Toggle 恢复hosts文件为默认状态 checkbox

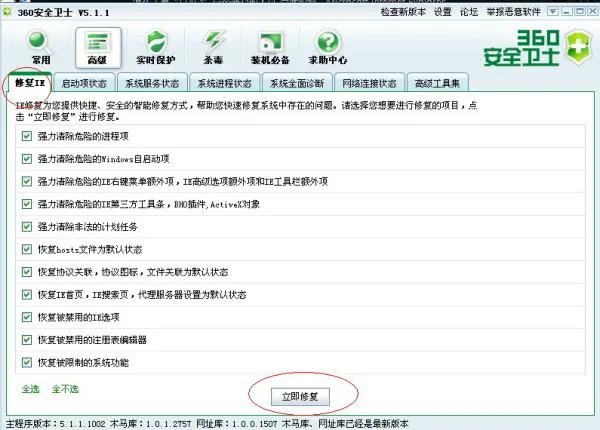click(x=26, y=248)
